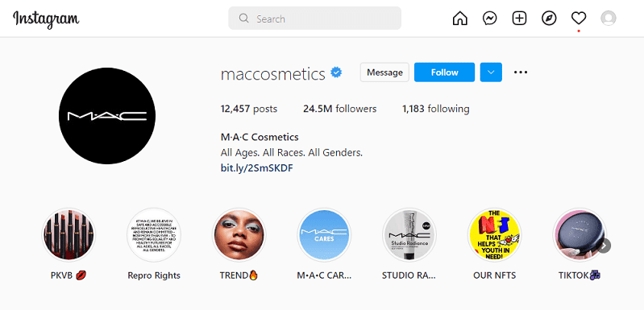This screenshot has width=644, height=310.
Task: Create new post with plus icon
Action: [x=520, y=19]
